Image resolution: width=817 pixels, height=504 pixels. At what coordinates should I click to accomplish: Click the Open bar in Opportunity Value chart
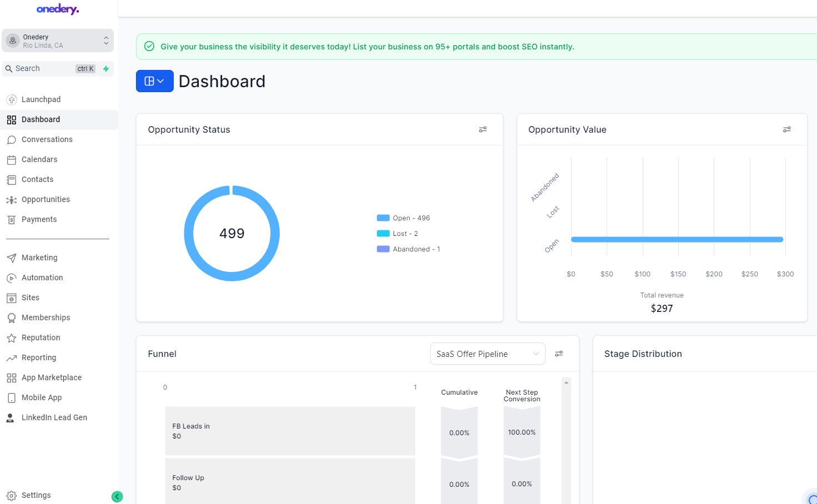[x=677, y=240]
